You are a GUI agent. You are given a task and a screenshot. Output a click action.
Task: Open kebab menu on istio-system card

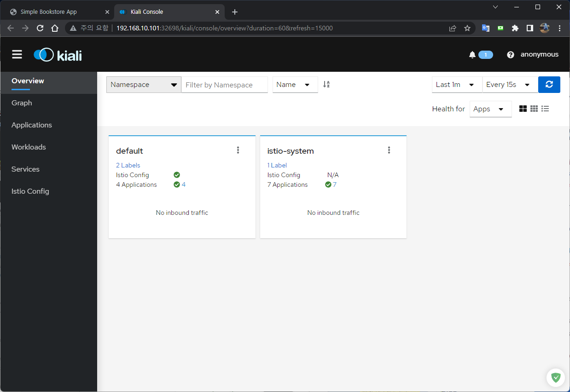coord(389,150)
